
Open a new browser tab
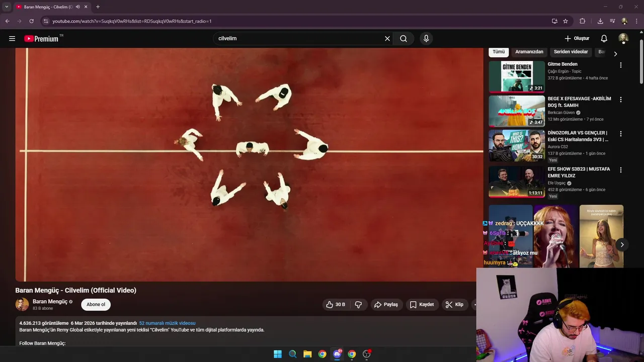click(98, 7)
